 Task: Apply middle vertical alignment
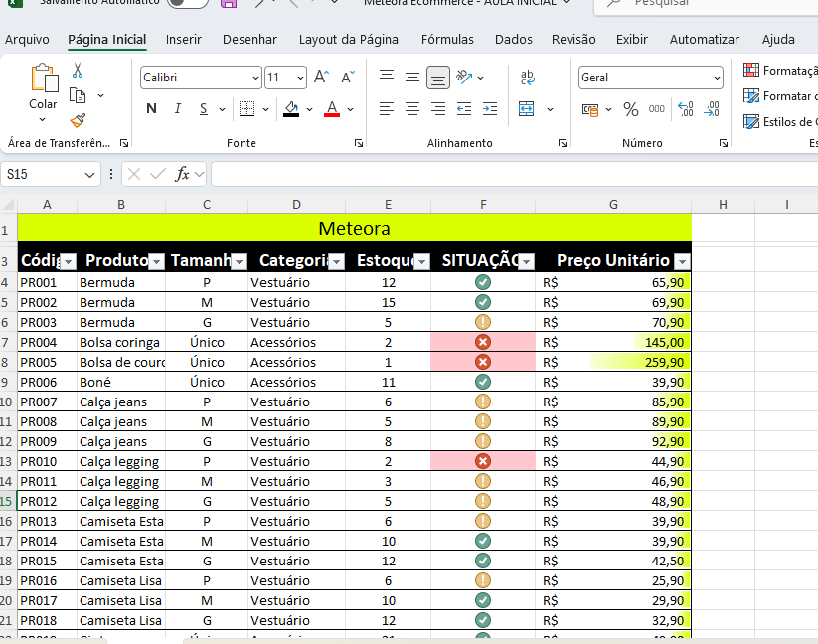click(412, 78)
